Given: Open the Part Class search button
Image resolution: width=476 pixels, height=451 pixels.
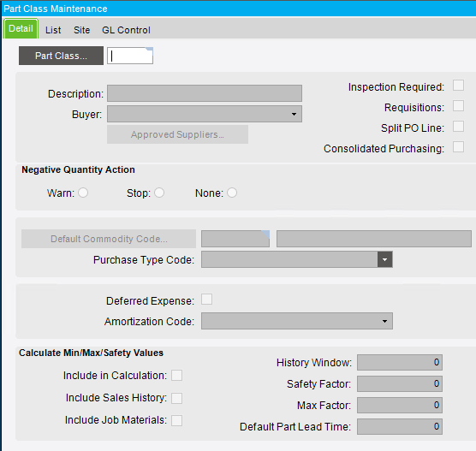Looking at the screenshot, I should coord(61,56).
